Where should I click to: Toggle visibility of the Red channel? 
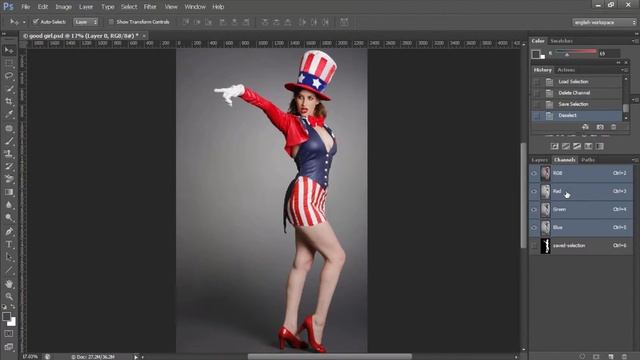[534, 191]
